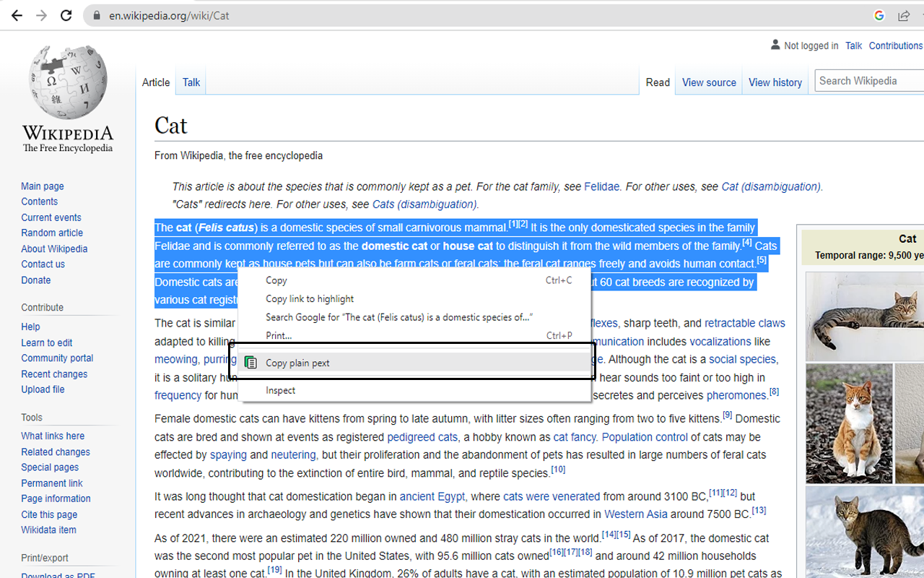Navigate back using the browser back arrow
The height and width of the screenshot is (578, 924).
[x=17, y=14]
